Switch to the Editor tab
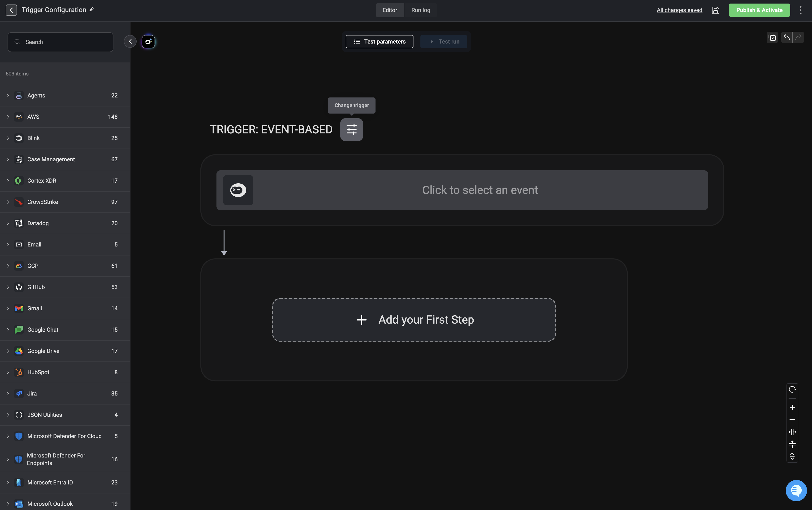 pos(390,10)
